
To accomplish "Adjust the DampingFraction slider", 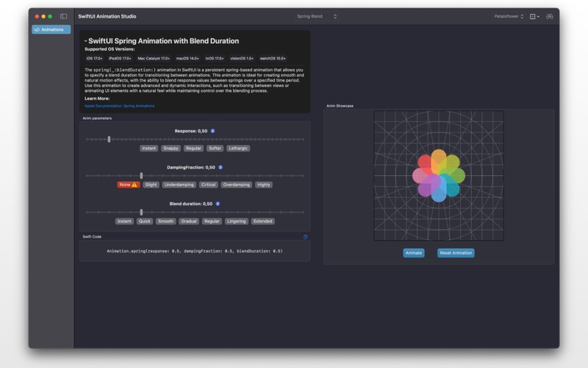I will click(x=195, y=176).
